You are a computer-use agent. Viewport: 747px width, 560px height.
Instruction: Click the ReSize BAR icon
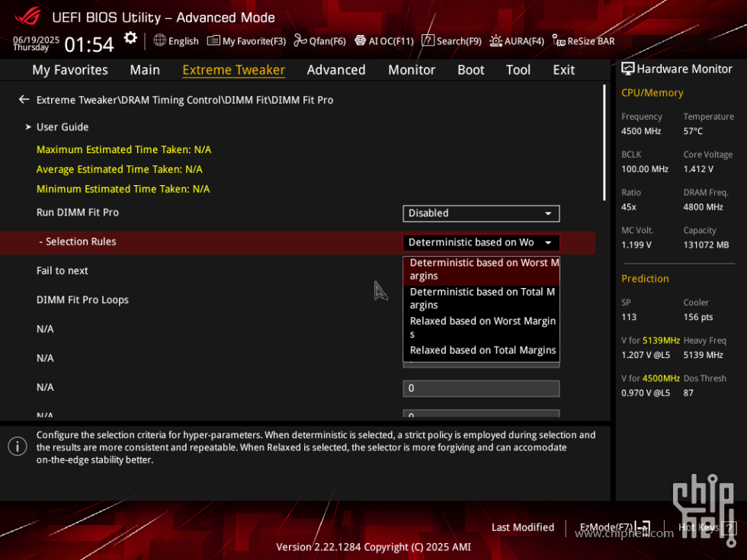(x=558, y=40)
